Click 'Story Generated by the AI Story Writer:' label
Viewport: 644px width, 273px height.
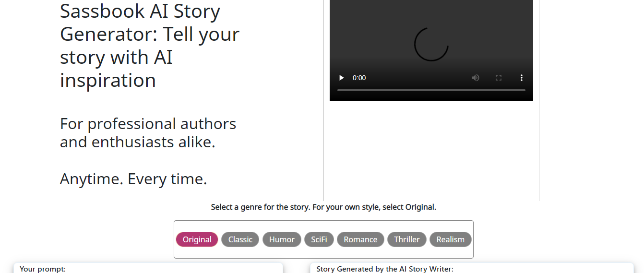pyautogui.click(x=385, y=269)
